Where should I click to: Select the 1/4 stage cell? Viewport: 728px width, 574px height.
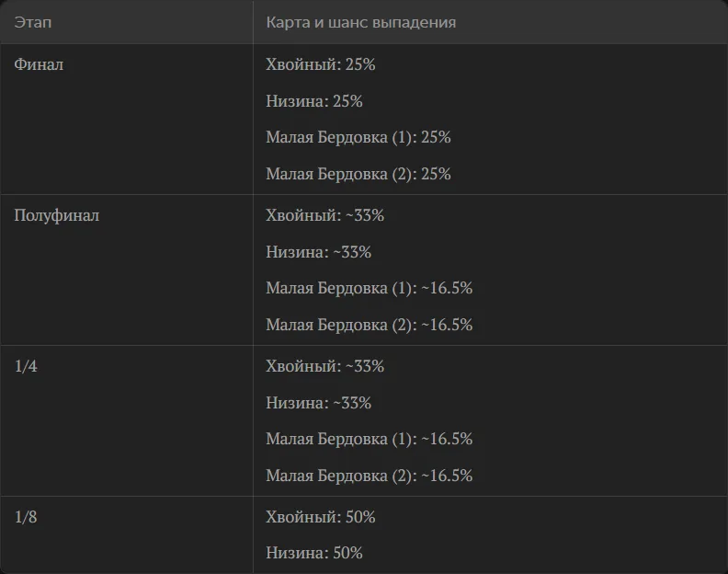pos(126,420)
